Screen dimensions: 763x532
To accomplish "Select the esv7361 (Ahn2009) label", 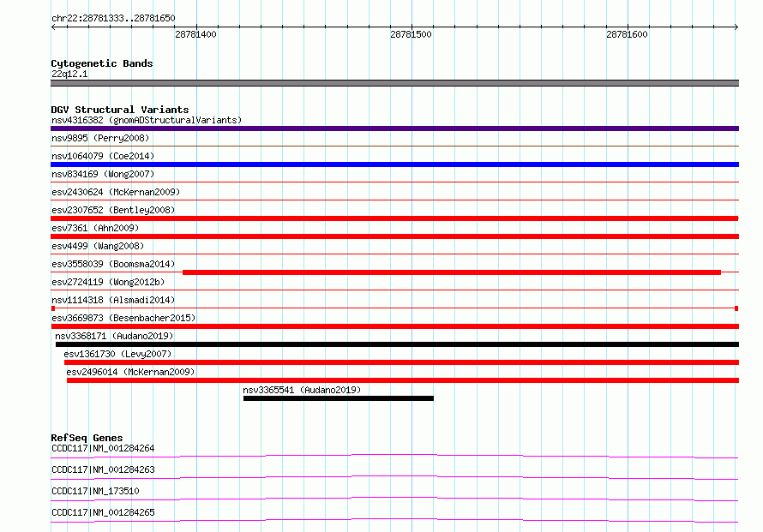I will tap(95, 228).
